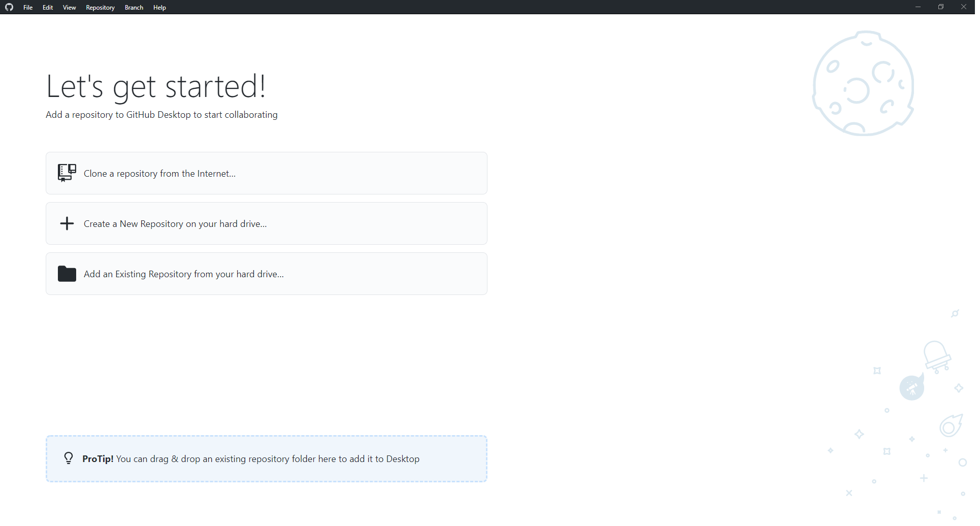Viewport: 980px width, 526px height.
Task: Open the Help menu
Action: tap(160, 8)
